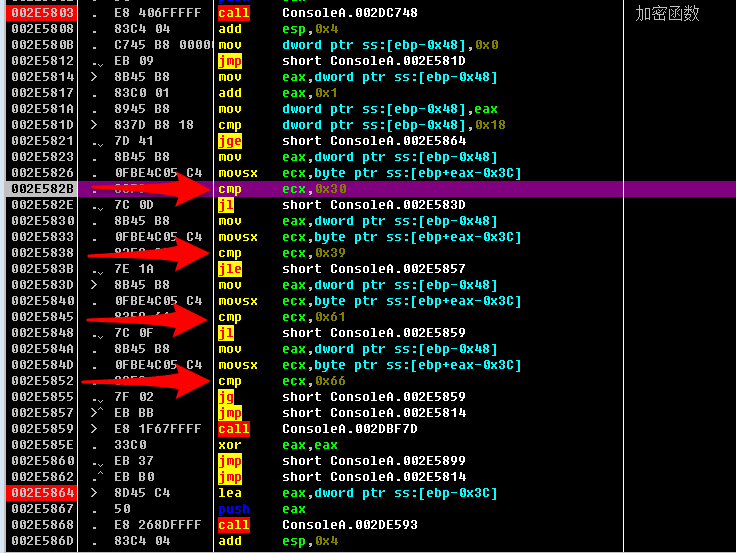Click the lea eax,dword ptr ss:[ebp-0x3C] instruction
This screenshot has height=553, width=736.
pos(358,492)
